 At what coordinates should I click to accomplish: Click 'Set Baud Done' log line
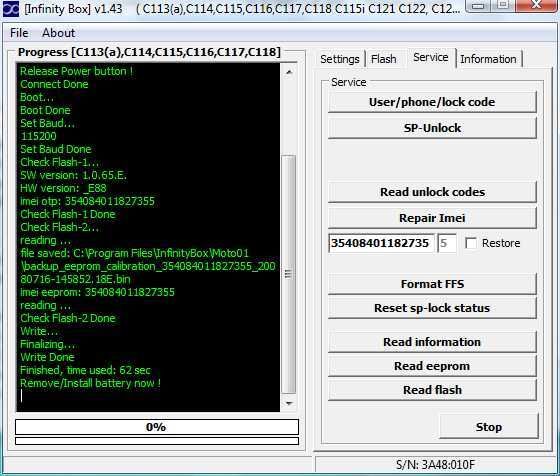pyautogui.click(x=56, y=149)
